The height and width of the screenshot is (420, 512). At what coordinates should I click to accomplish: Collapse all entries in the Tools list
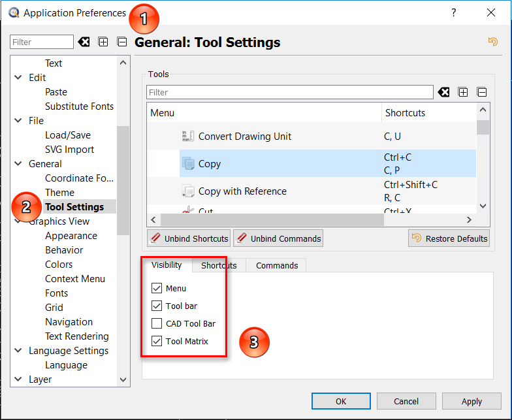pos(481,92)
